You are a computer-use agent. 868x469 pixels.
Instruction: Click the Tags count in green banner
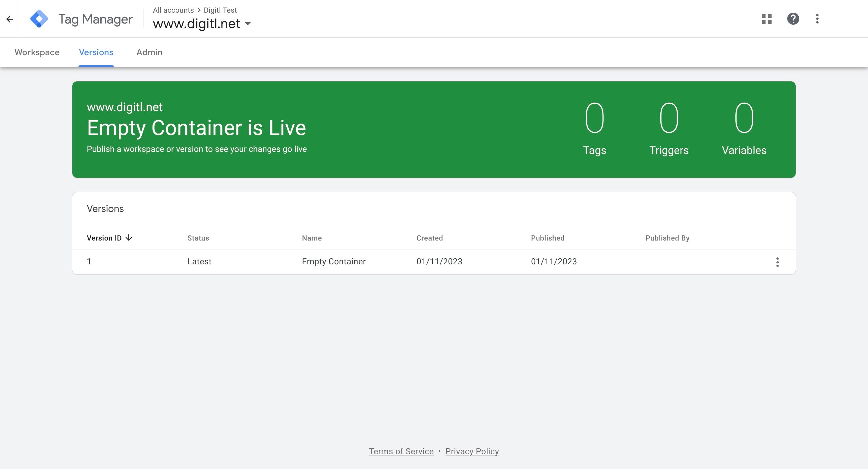coord(594,118)
